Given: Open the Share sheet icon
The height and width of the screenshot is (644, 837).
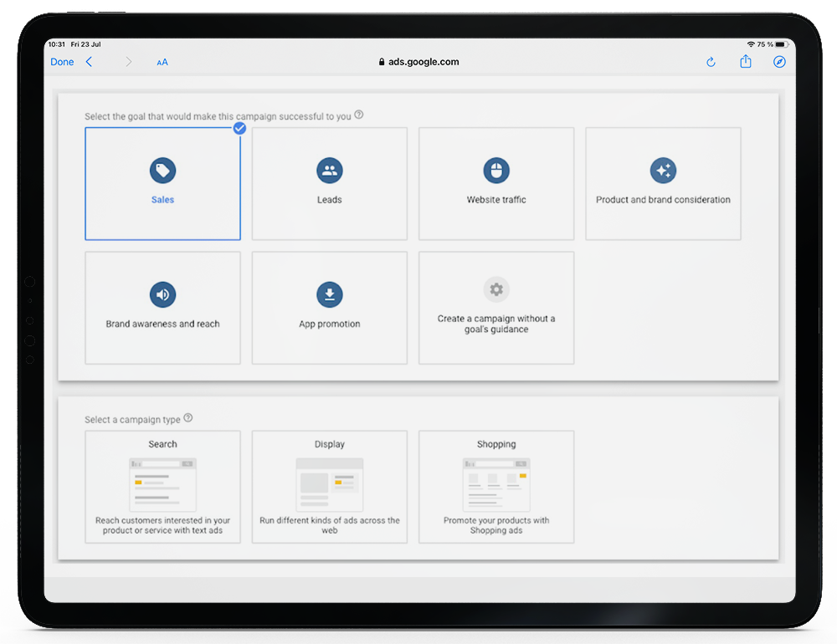Looking at the screenshot, I should (x=745, y=62).
